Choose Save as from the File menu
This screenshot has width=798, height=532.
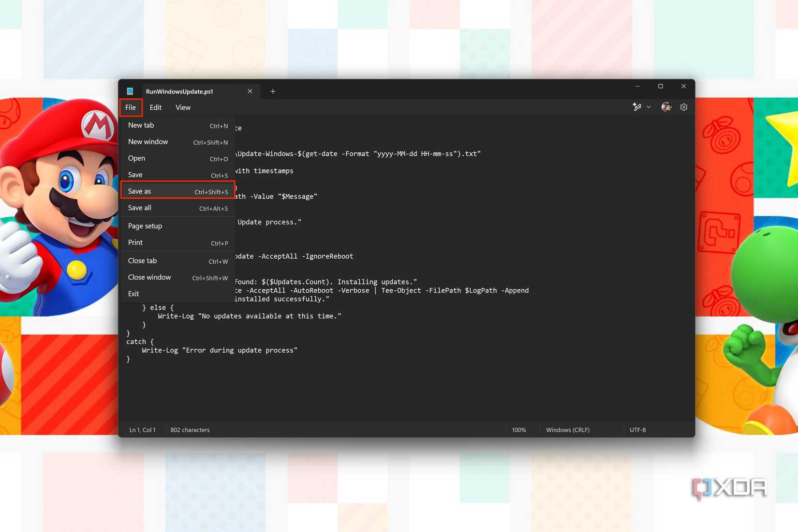point(139,191)
